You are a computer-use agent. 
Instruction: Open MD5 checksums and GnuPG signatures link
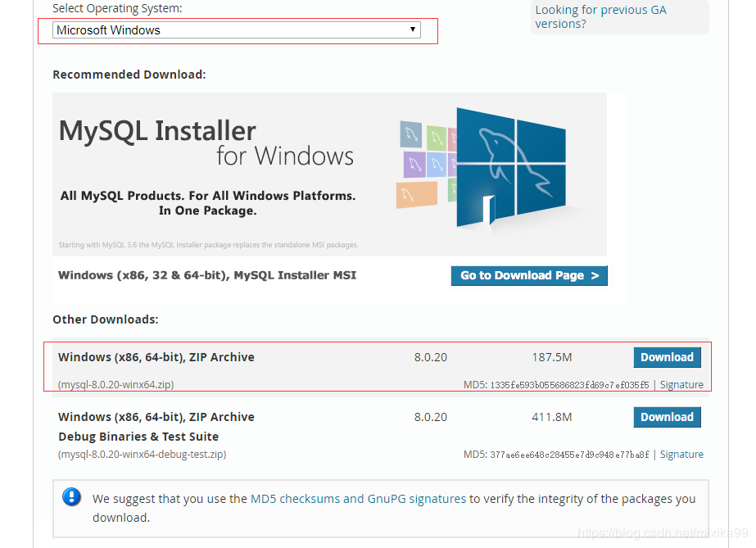pyautogui.click(x=358, y=499)
